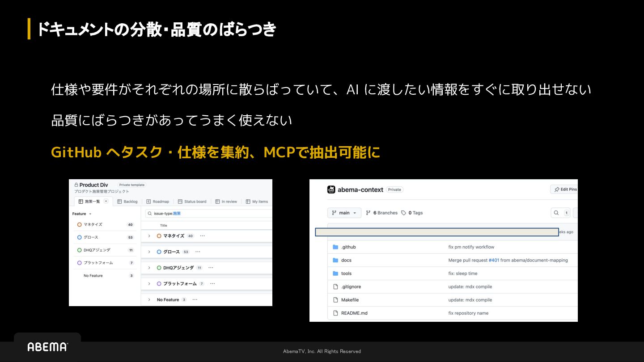This screenshot has width=644, height=362.
Task: Switch to the Roadmap tab
Action: [158, 202]
